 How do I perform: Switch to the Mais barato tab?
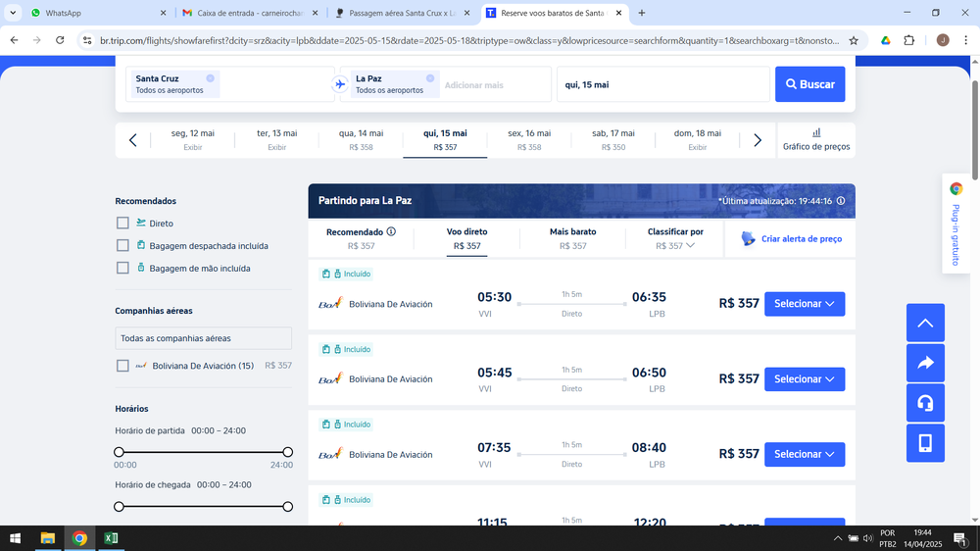click(572, 238)
